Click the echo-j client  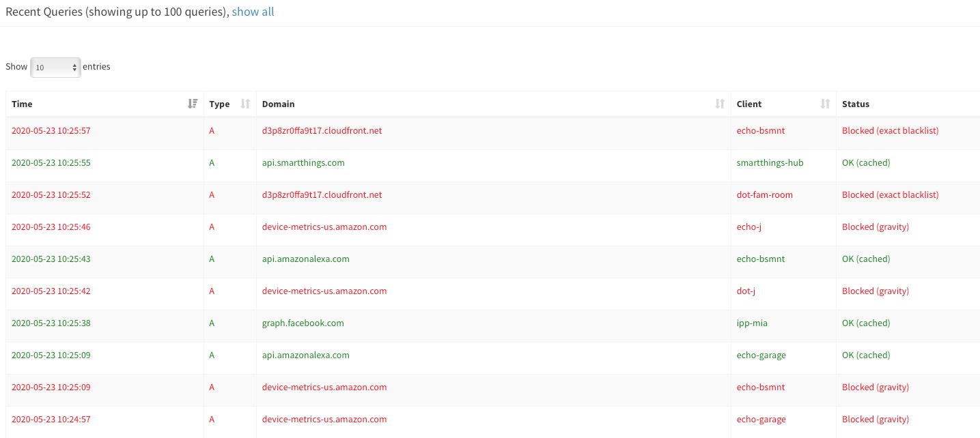(749, 227)
